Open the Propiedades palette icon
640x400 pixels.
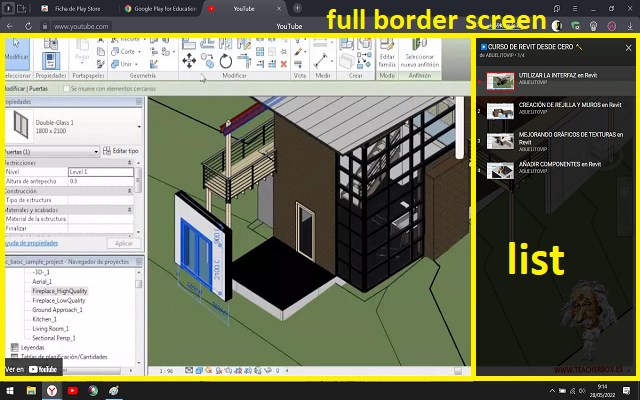pyautogui.click(x=51, y=60)
